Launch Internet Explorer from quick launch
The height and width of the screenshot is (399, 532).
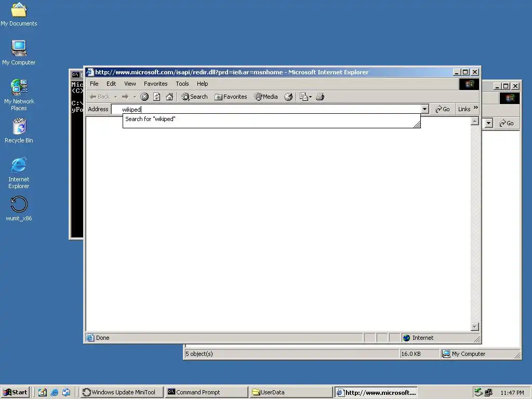(x=54, y=392)
